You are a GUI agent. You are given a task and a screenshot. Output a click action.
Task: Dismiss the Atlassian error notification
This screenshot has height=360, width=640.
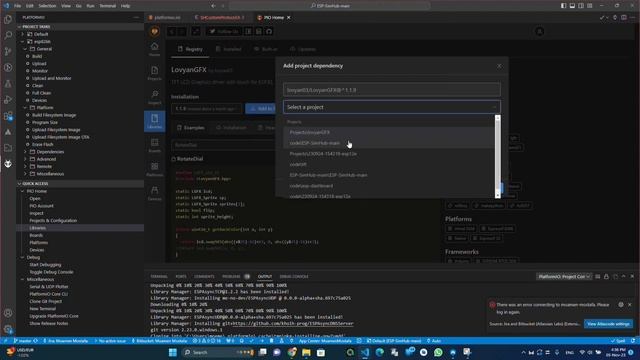click(629, 304)
